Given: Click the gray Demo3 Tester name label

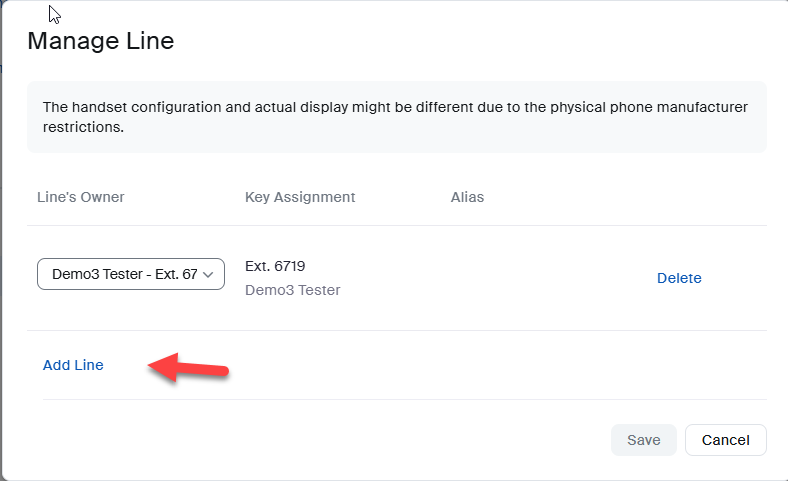Looking at the screenshot, I should point(293,290).
